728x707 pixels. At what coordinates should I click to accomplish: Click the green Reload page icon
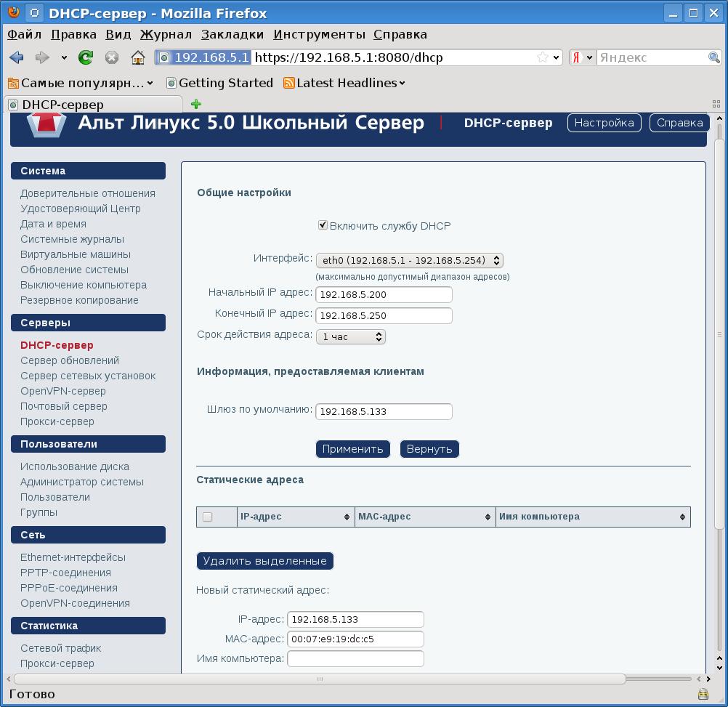click(x=86, y=57)
